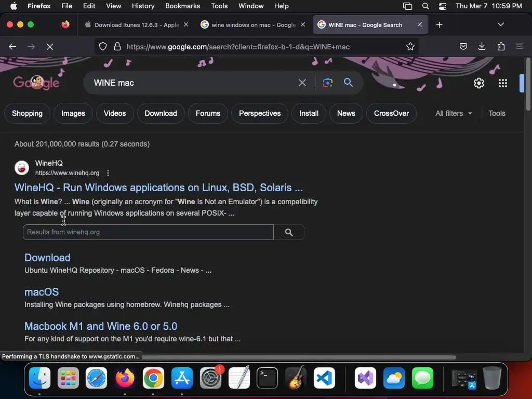
Task: Apply the Forums filter chip
Action: pos(208,113)
